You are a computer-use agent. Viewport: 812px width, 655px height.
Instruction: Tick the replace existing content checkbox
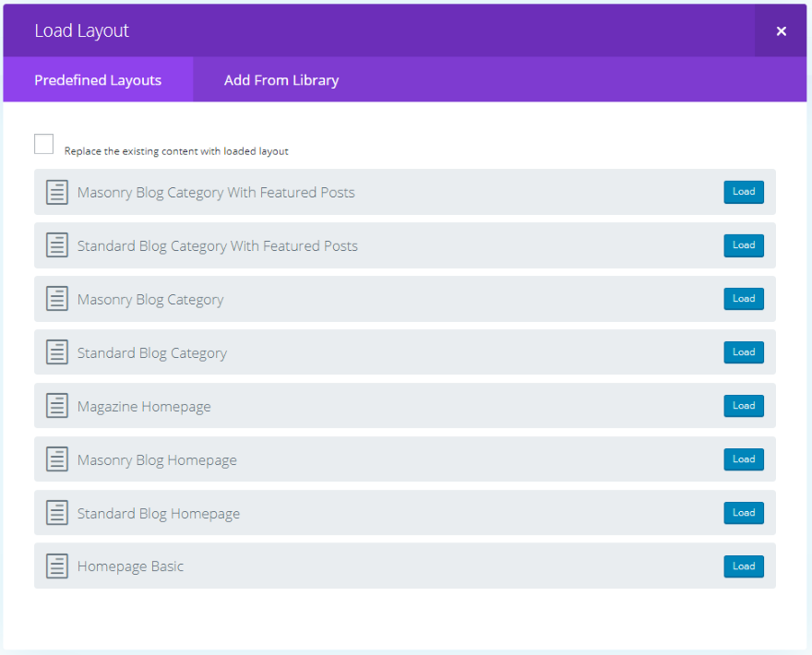44,144
